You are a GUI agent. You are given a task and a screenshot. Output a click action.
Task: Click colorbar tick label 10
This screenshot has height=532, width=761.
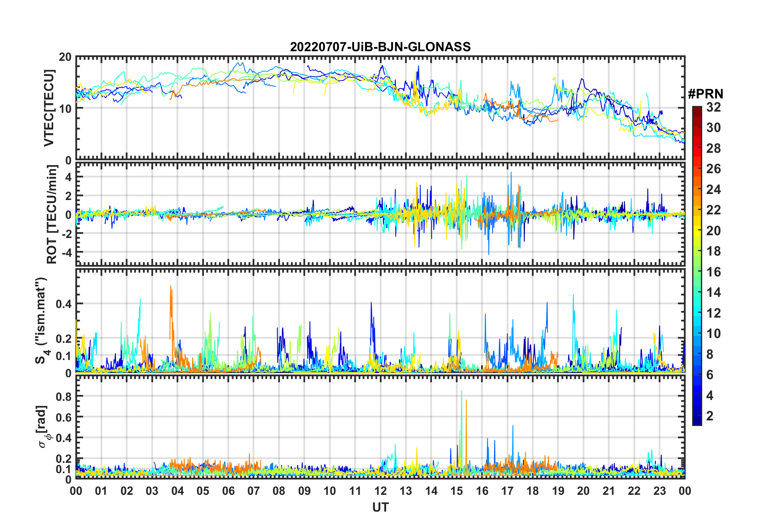coord(713,334)
